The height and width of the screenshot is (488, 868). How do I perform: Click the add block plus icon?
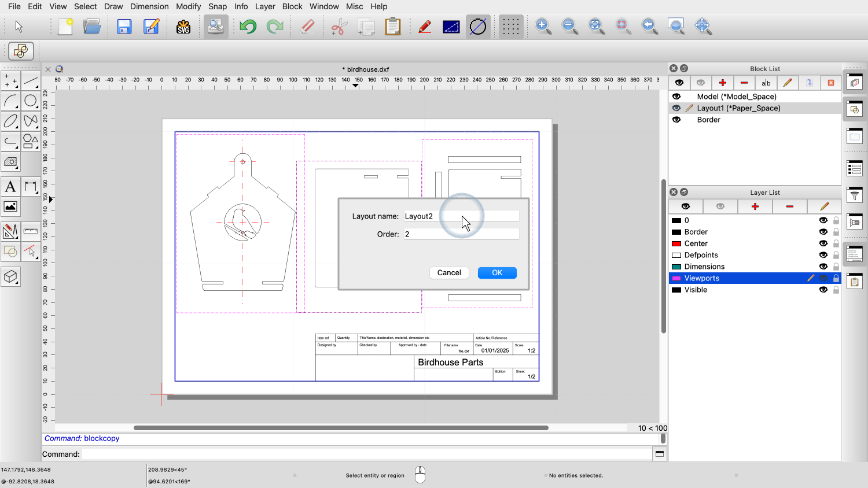coord(722,83)
